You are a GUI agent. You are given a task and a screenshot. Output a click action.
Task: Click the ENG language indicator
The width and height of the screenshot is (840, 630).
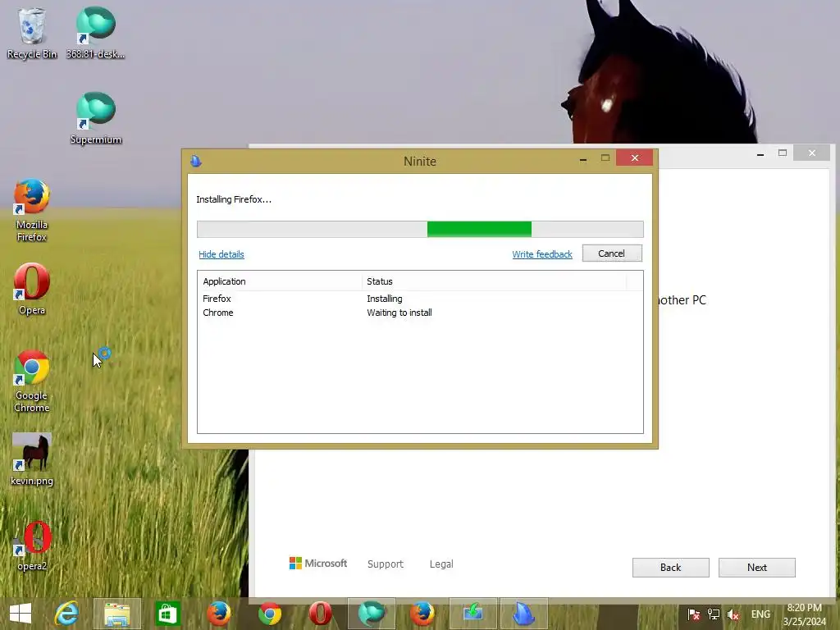click(x=760, y=614)
